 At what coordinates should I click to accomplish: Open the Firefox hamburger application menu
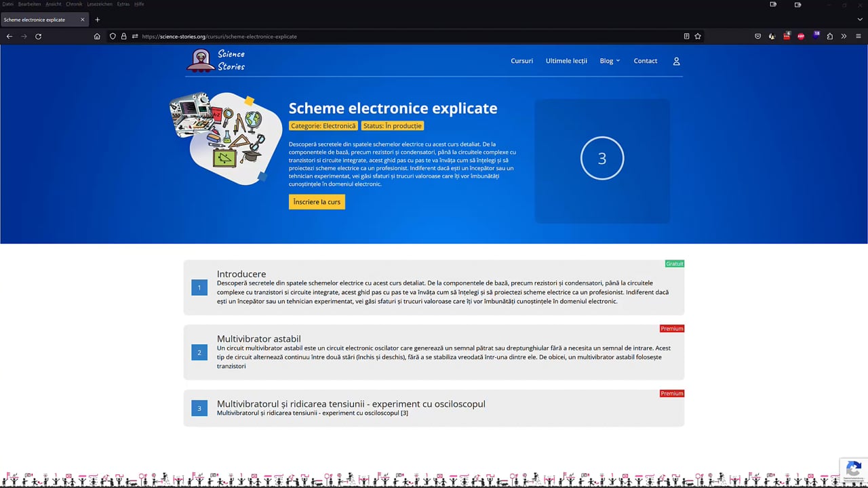pyautogui.click(x=859, y=37)
